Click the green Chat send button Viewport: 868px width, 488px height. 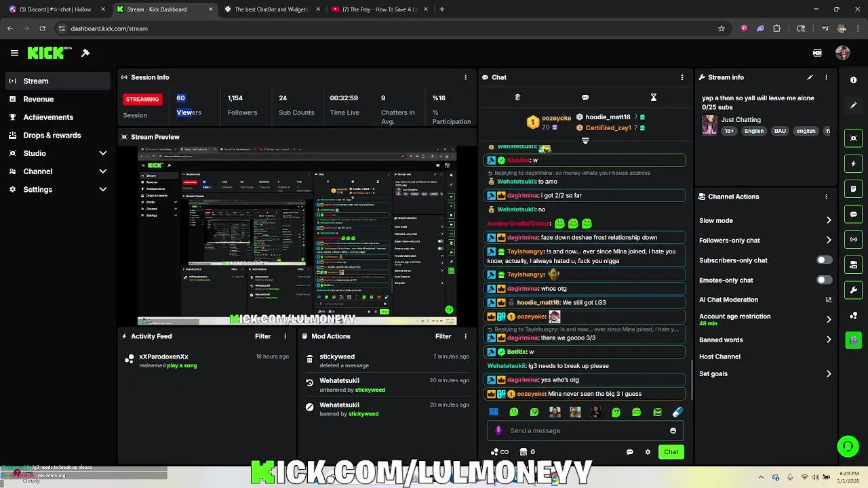tap(671, 452)
